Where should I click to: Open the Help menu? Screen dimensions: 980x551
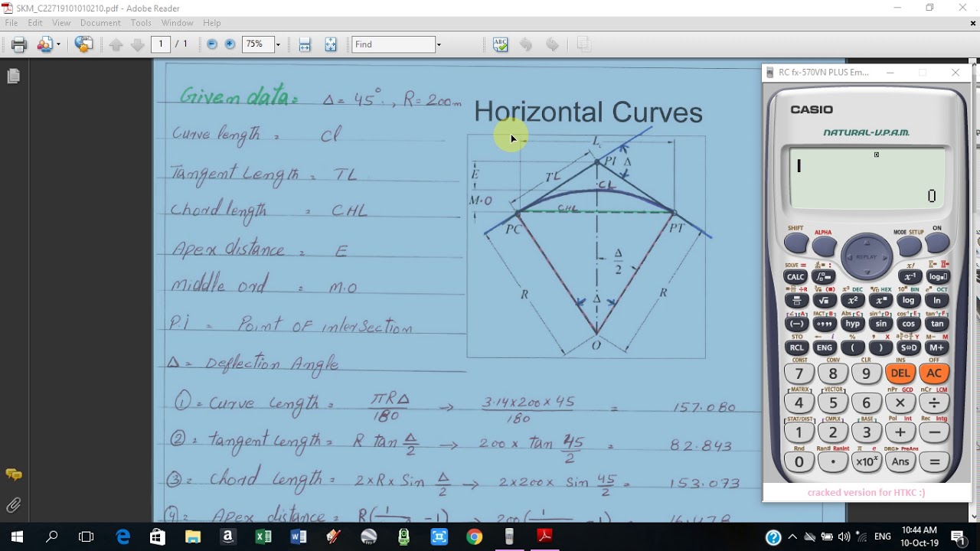tap(212, 23)
